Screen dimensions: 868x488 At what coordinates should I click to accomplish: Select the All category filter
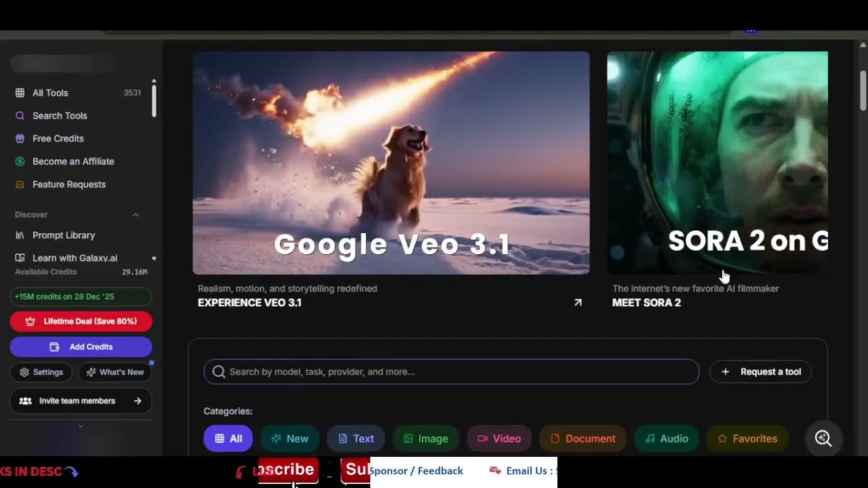(x=228, y=439)
